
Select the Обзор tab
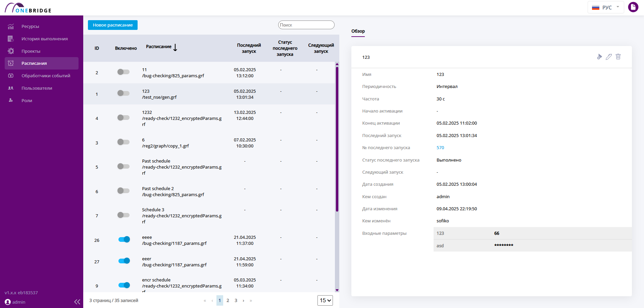[x=358, y=31]
